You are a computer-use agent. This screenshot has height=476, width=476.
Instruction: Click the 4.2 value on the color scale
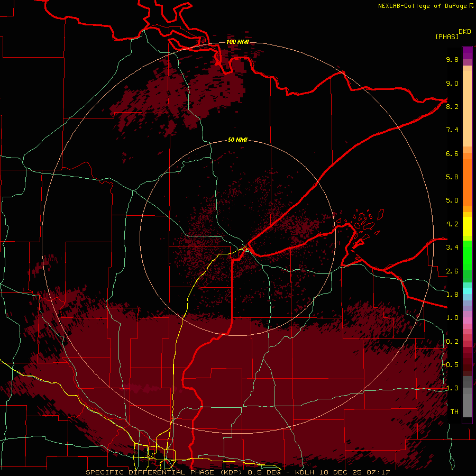[x=452, y=224]
